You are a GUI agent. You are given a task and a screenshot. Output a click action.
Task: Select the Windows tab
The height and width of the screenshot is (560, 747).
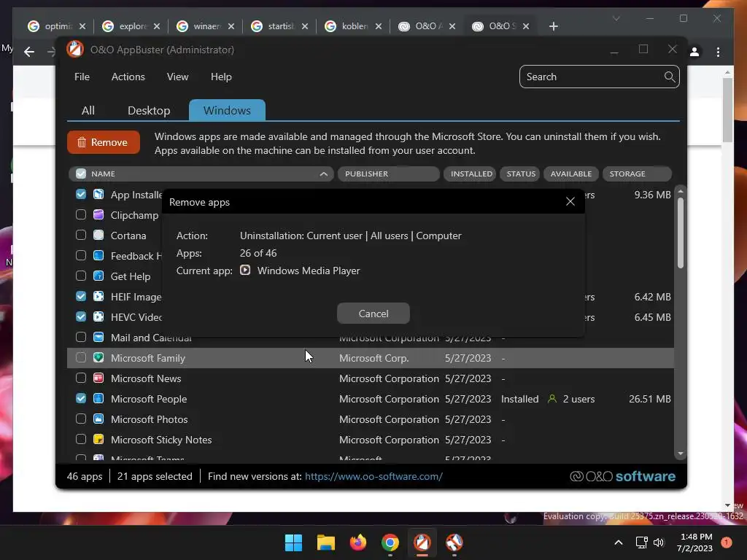pyautogui.click(x=228, y=111)
